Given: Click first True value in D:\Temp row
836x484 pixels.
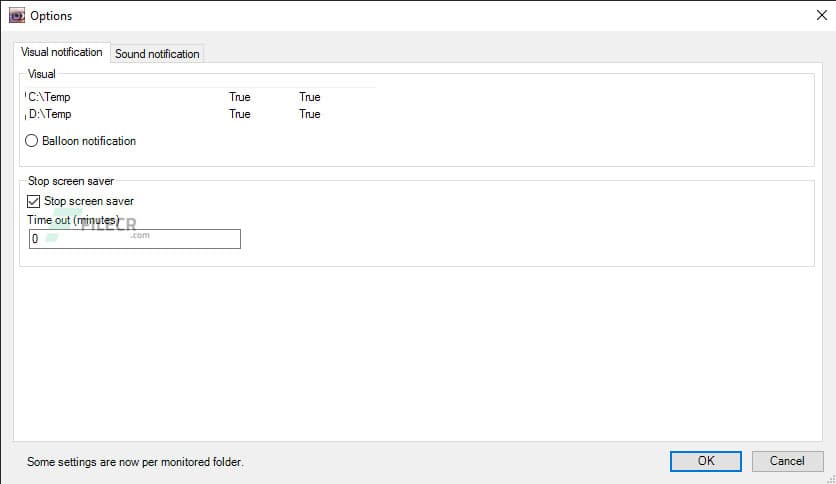Looking at the screenshot, I should click(x=240, y=114).
